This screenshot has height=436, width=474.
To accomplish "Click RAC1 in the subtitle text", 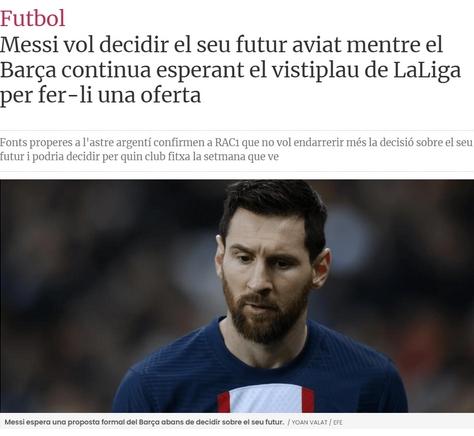I will coord(227,143).
